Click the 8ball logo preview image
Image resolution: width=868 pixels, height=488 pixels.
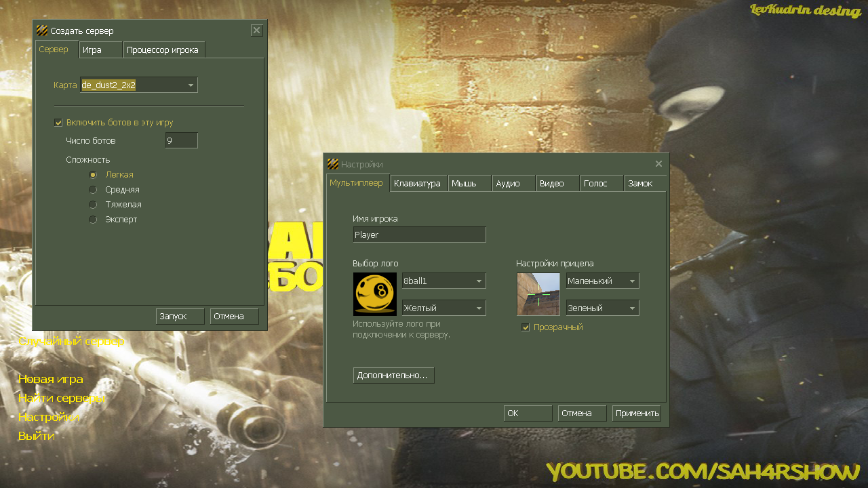pos(375,294)
